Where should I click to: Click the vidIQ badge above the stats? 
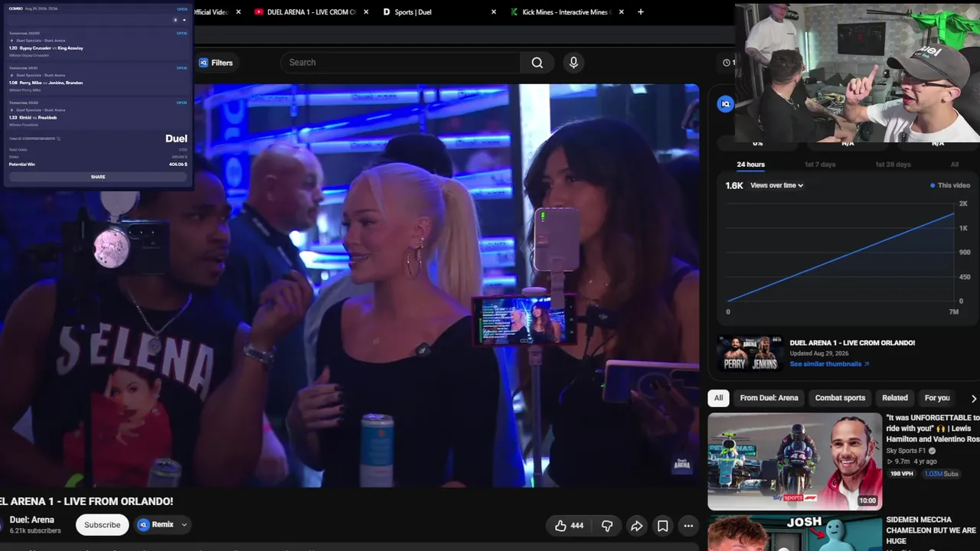click(726, 104)
